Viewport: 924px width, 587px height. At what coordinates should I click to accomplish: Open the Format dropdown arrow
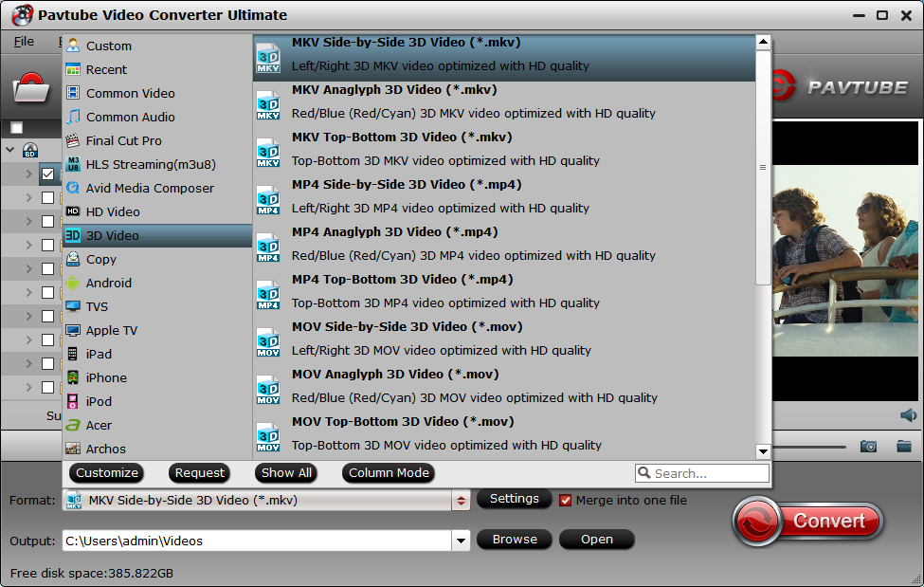coord(461,501)
